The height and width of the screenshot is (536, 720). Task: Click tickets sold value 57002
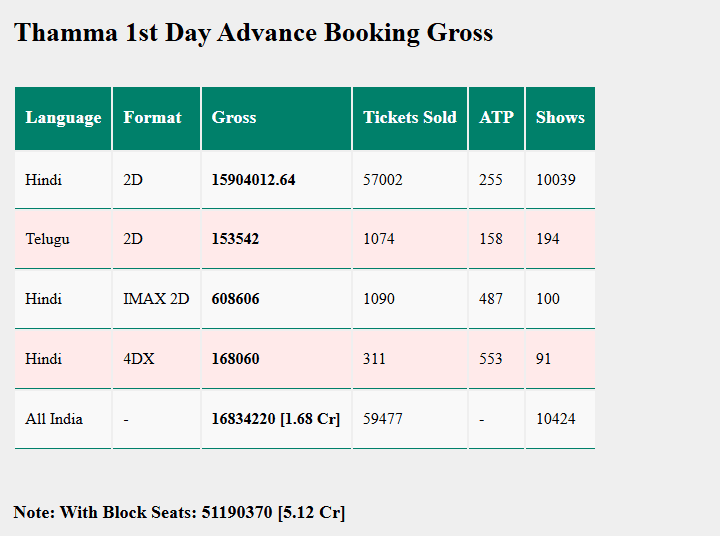[x=383, y=180]
